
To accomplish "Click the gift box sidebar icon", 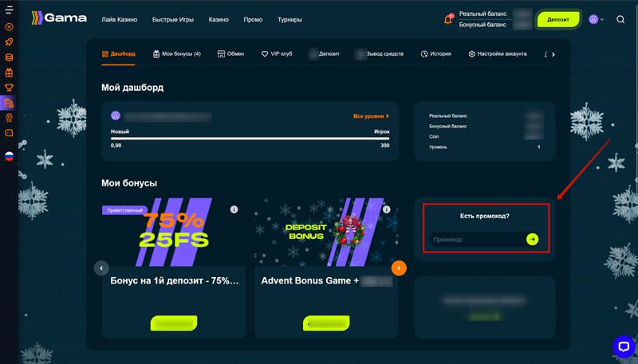I will point(9,72).
